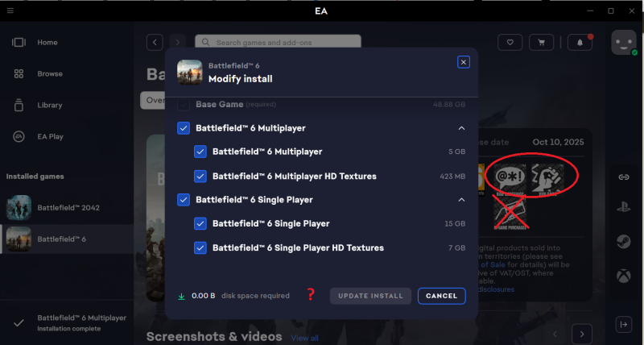644x345 pixels.
Task: Open notifications bell
Action: pyautogui.click(x=580, y=43)
